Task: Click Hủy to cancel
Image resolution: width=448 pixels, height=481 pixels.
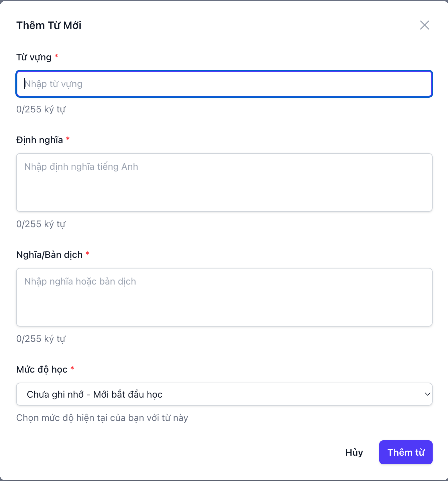Action: (x=354, y=452)
